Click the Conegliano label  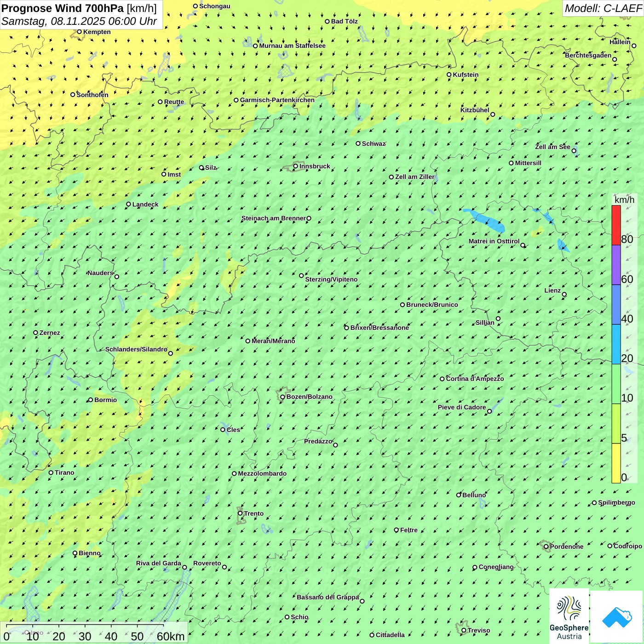point(496,567)
